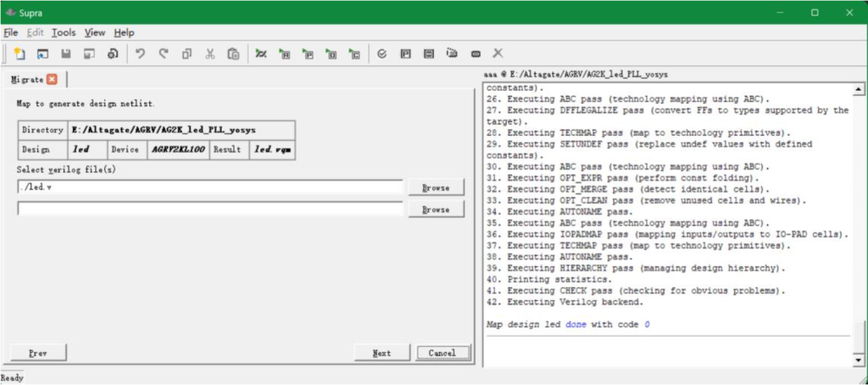
Task: Click the Undo arrow icon
Action: (141, 53)
